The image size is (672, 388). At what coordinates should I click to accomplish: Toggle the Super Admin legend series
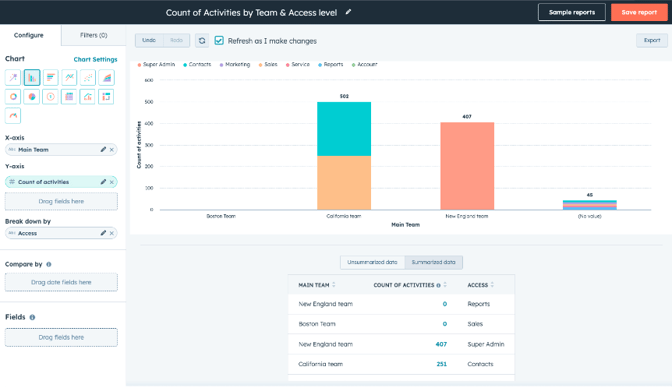pos(156,64)
